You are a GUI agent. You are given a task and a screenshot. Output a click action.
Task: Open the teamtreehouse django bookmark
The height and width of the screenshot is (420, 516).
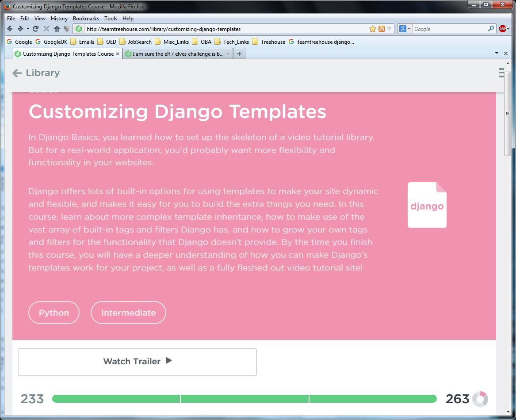321,42
